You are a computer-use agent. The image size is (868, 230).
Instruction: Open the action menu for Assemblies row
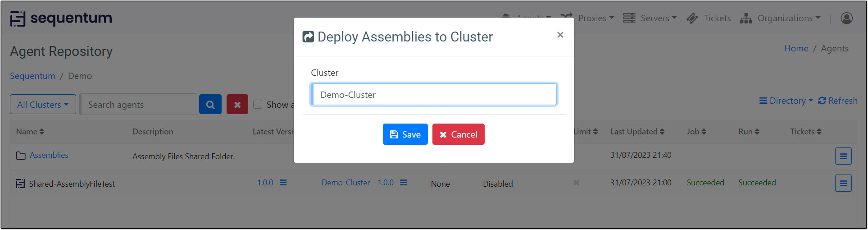843,156
